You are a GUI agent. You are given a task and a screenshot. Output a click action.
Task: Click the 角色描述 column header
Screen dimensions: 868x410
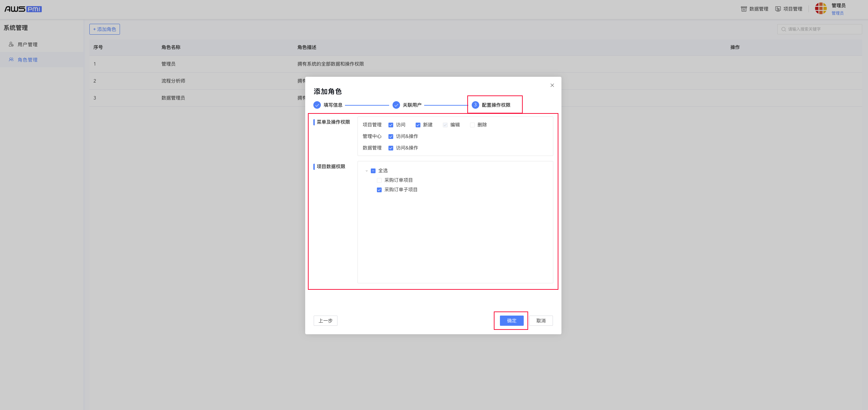click(307, 47)
